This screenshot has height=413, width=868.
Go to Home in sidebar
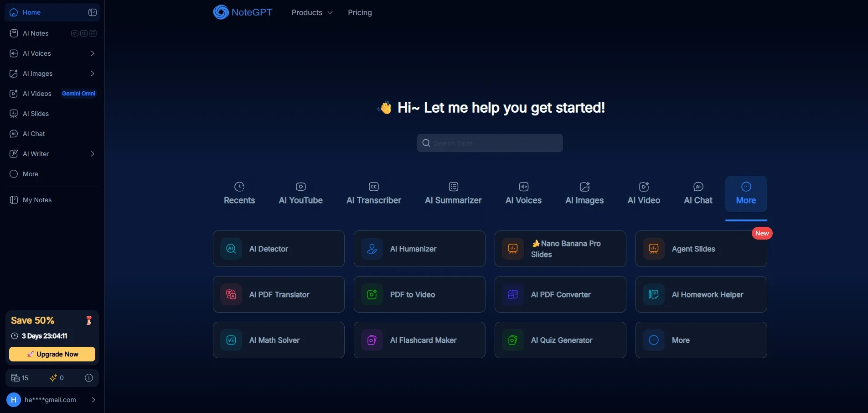point(52,12)
